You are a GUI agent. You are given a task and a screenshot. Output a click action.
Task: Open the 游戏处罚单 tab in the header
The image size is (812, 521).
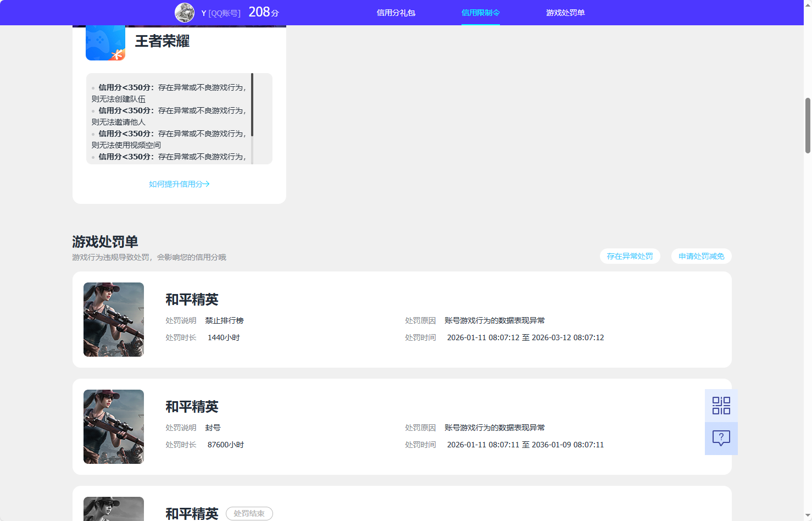566,12
